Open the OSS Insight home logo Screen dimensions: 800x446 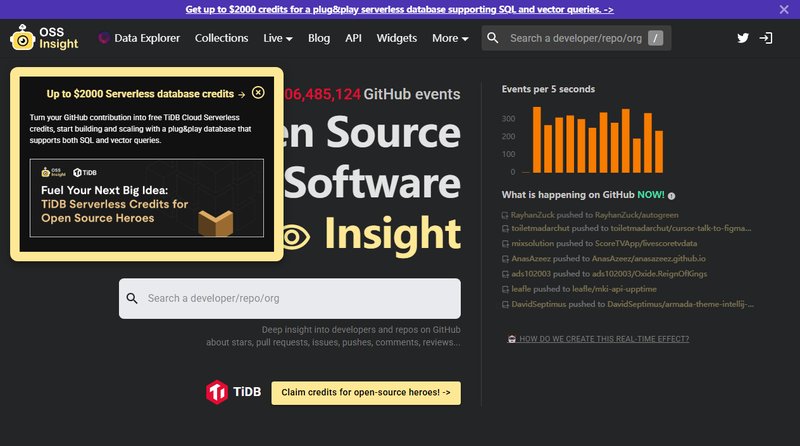click(x=44, y=38)
